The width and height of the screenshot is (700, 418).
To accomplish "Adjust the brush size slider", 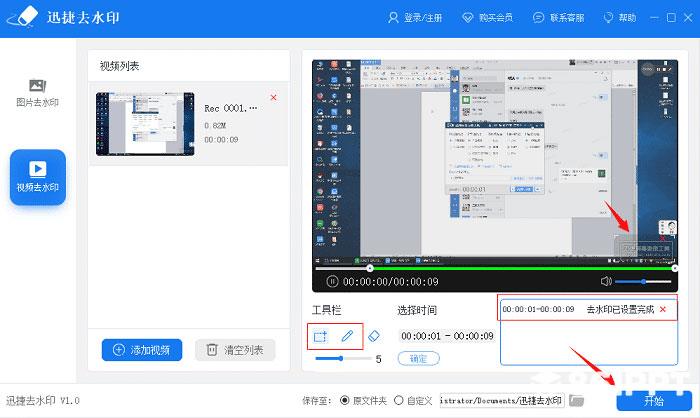I will pos(343,358).
